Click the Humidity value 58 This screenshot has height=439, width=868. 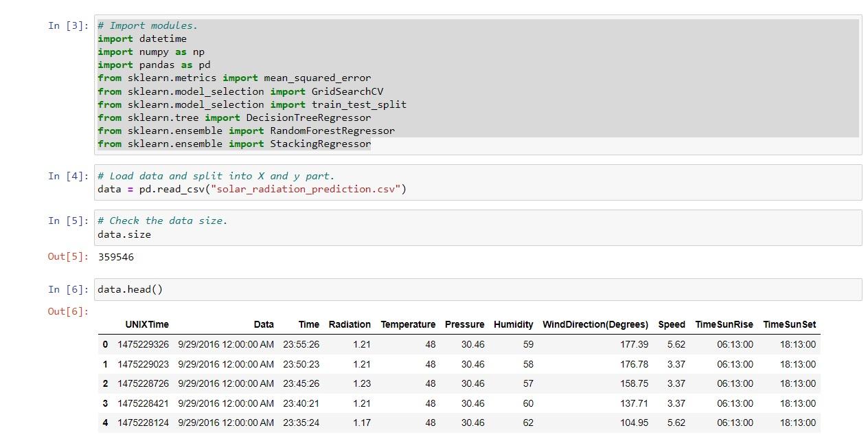click(528, 364)
